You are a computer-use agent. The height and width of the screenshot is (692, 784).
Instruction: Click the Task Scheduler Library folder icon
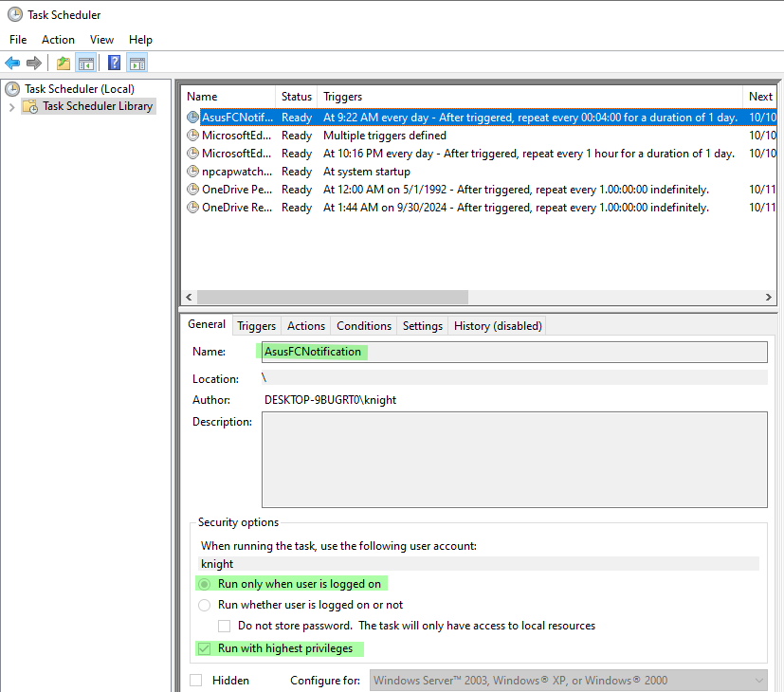click(30, 106)
